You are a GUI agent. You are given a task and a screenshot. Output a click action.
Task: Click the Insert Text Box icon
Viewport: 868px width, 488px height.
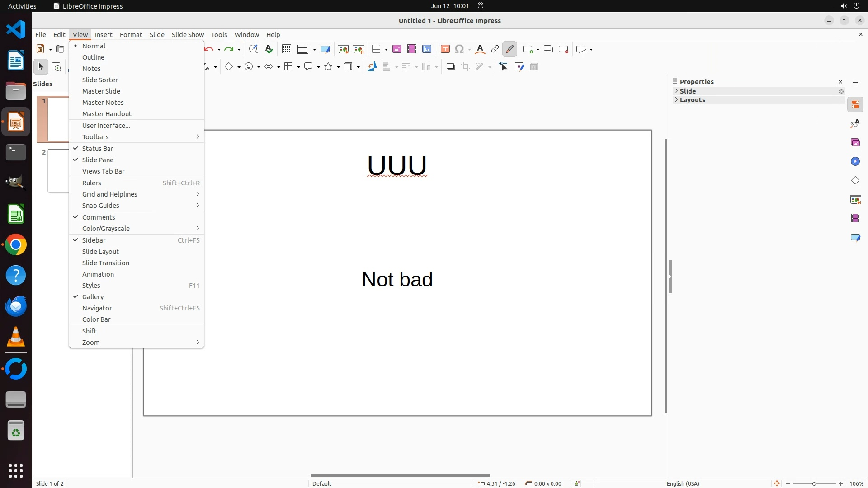[445, 49]
